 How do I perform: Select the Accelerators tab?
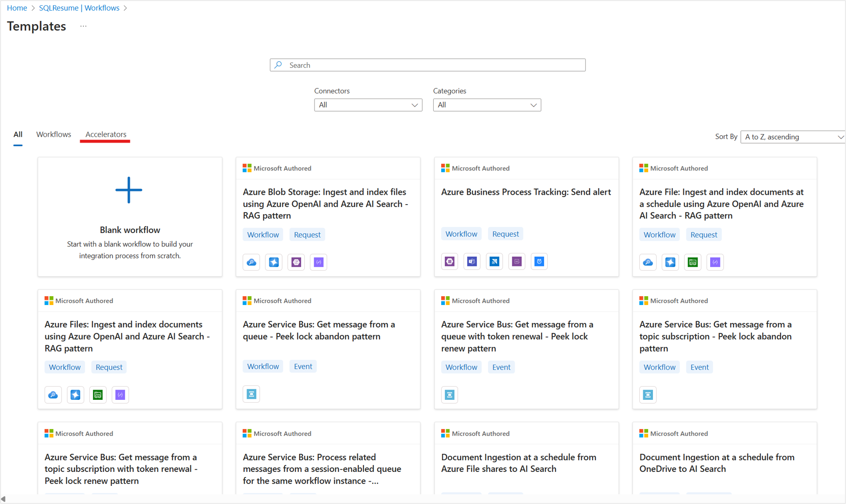106,134
